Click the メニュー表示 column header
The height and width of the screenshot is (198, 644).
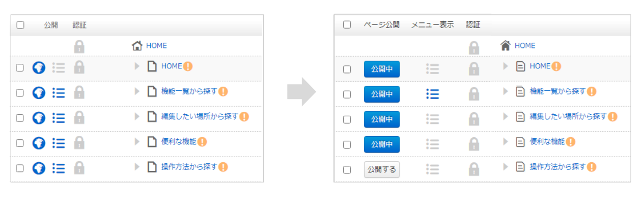[x=432, y=24]
